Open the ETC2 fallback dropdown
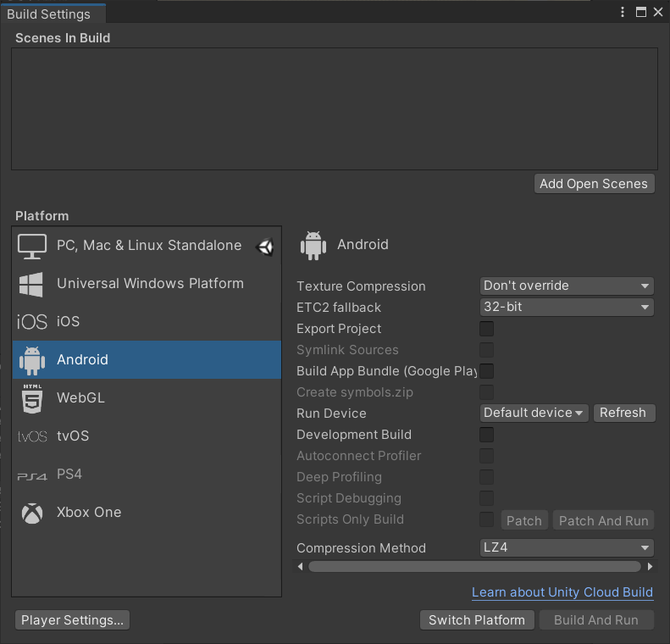This screenshot has width=670, height=644. click(567, 307)
